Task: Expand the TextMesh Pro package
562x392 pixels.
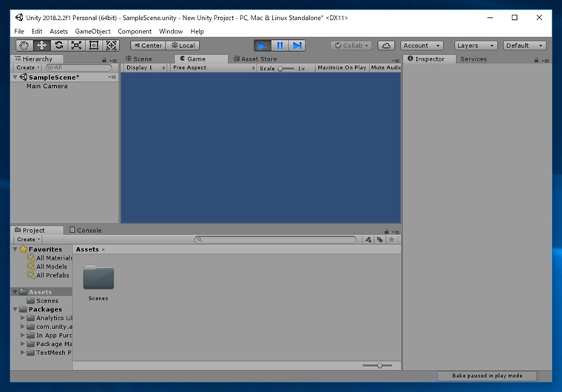Action: click(x=22, y=352)
